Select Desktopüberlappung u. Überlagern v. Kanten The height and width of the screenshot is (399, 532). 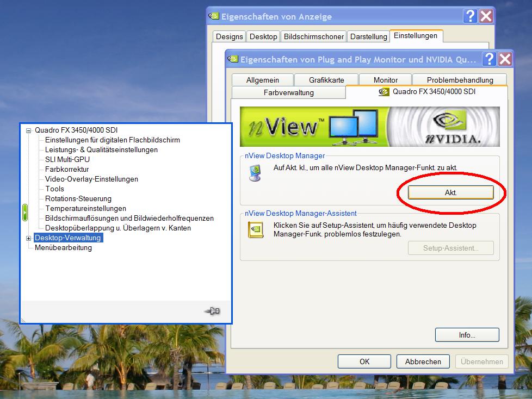pyautogui.click(x=118, y=228)
